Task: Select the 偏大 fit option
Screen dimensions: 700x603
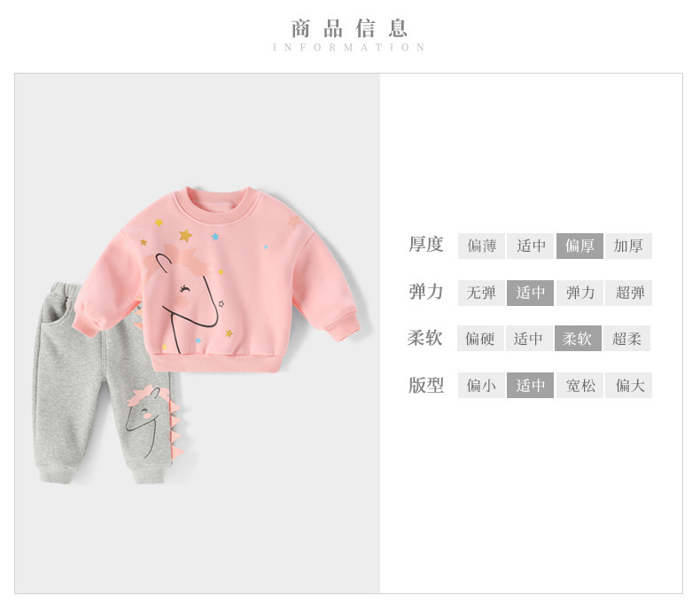Action: [x=628, y=385]
